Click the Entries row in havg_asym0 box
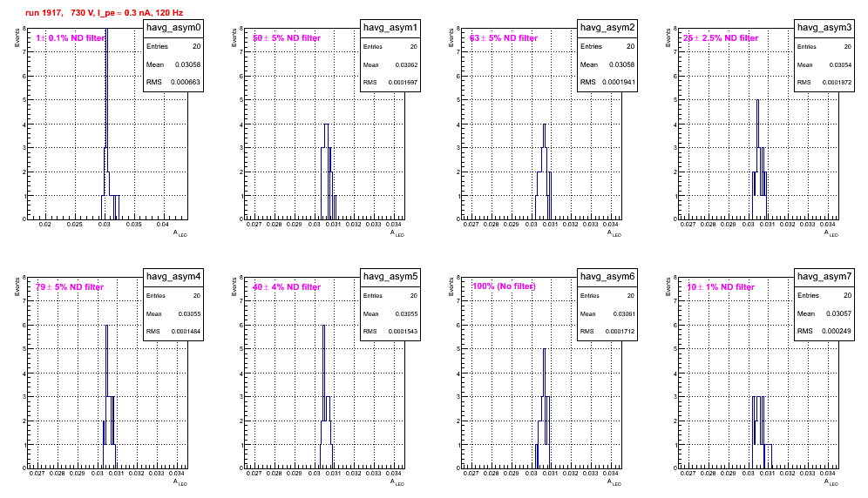 (x=173, y=46)
